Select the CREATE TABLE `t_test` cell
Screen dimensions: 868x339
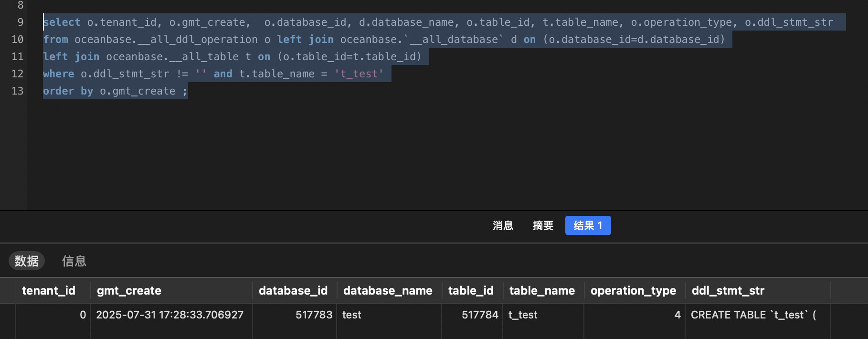753,315
